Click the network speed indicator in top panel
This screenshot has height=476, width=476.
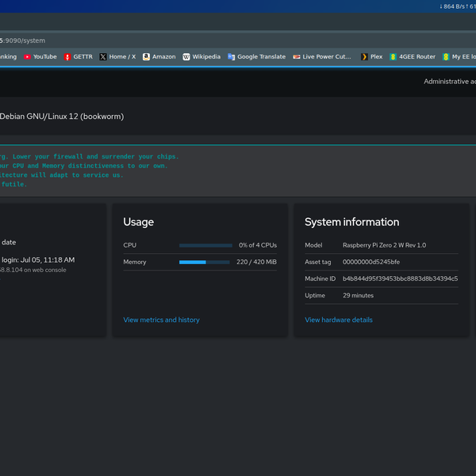tap(456, 6)
